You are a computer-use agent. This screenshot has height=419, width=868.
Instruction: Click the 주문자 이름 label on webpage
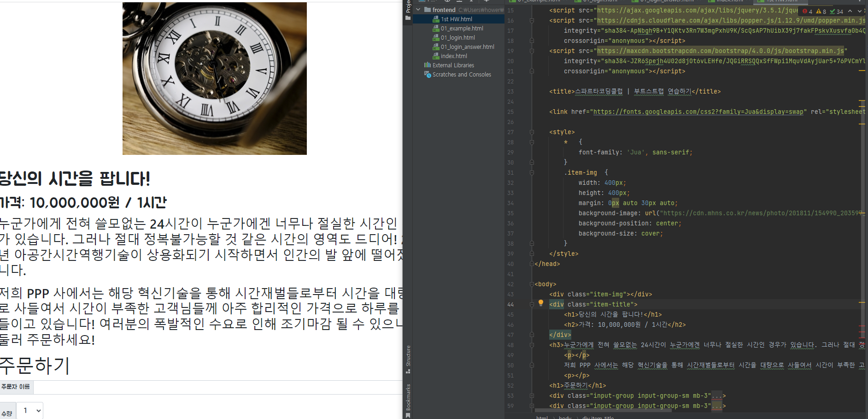point(15,387)
